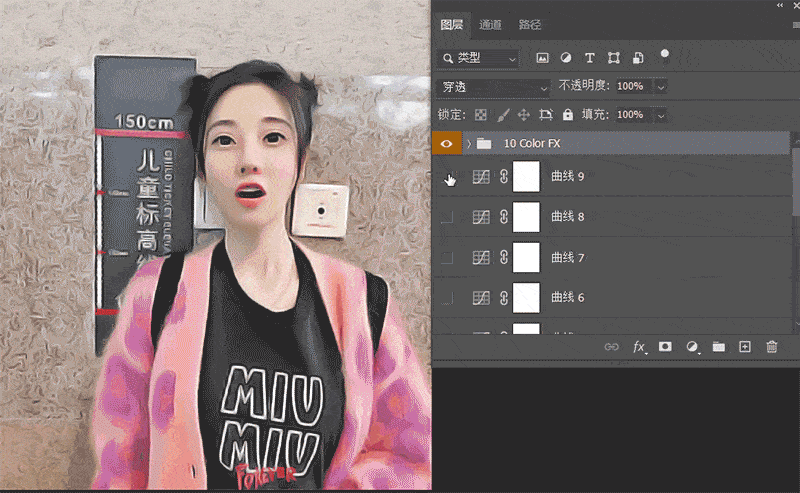The image size is (800, 493).
Task: Show the 曲线 6 layer visibility
Action: pos(447,298)
